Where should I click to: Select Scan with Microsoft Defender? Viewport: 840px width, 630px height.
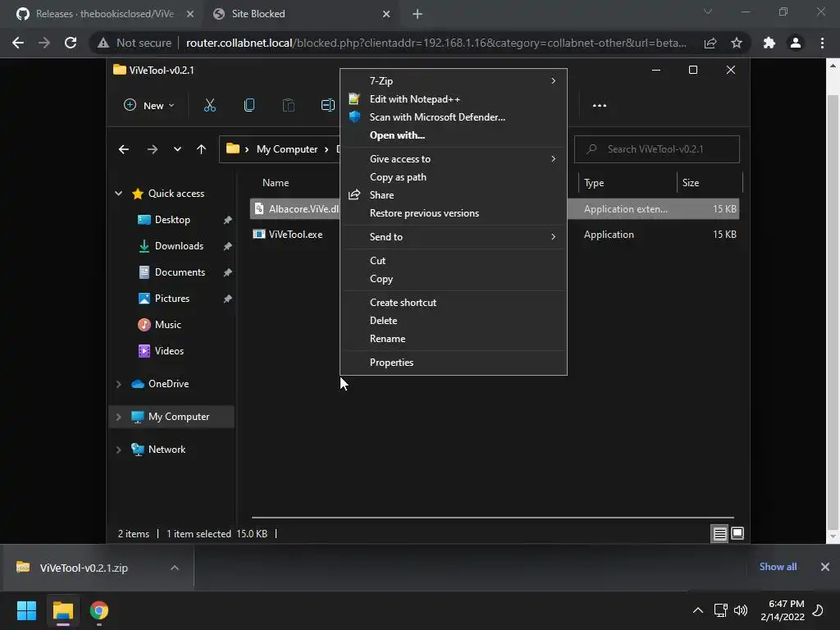pyautogui.click(x=453, y=117)
